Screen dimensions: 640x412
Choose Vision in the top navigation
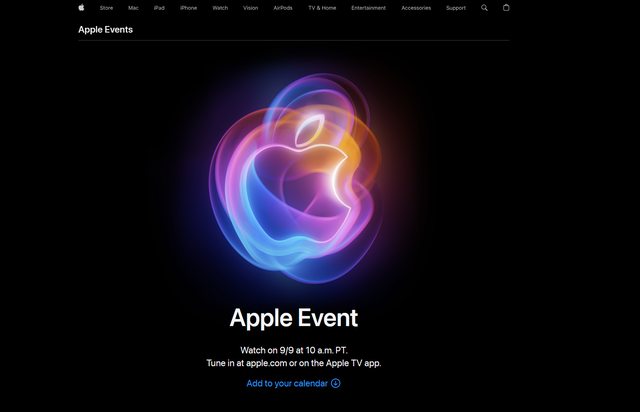(251, 8)
